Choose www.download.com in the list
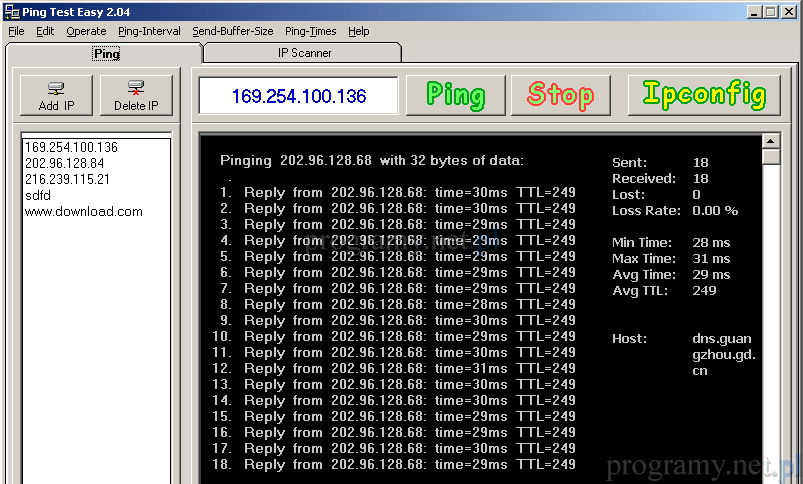This screenshot has width=803, height=484. [x=83, y=211]
